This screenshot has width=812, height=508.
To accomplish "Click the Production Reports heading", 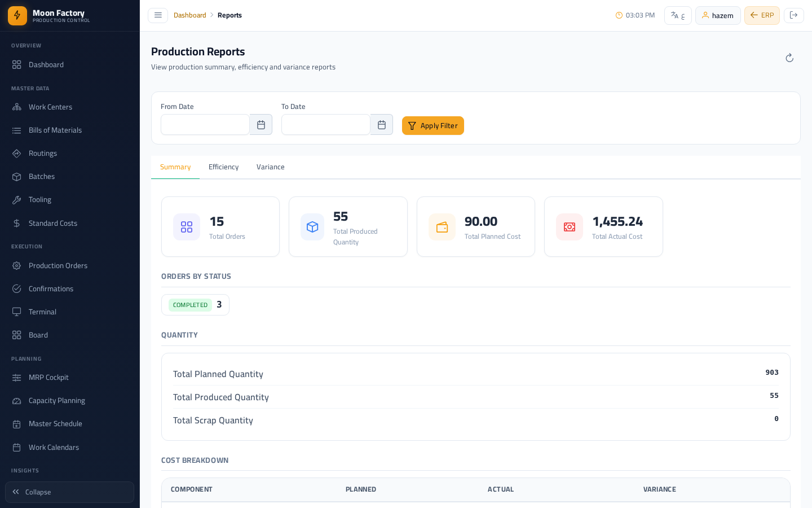I will tap(198, 51).
